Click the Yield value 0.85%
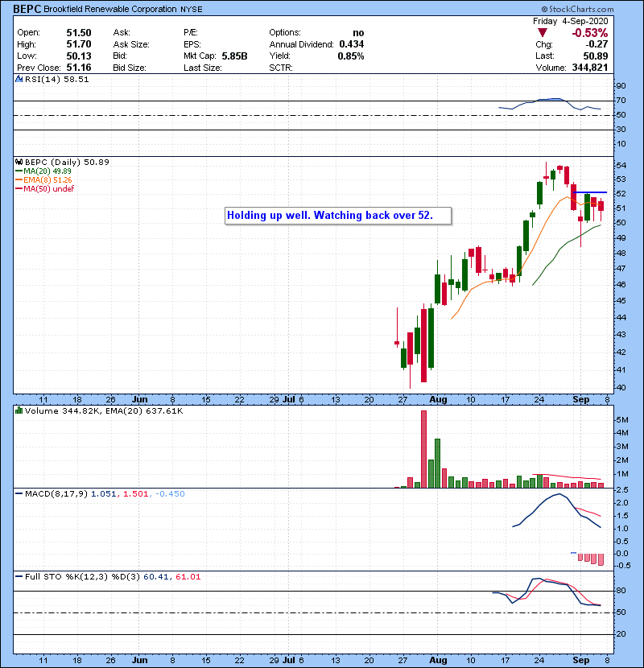 click(351, 56)
